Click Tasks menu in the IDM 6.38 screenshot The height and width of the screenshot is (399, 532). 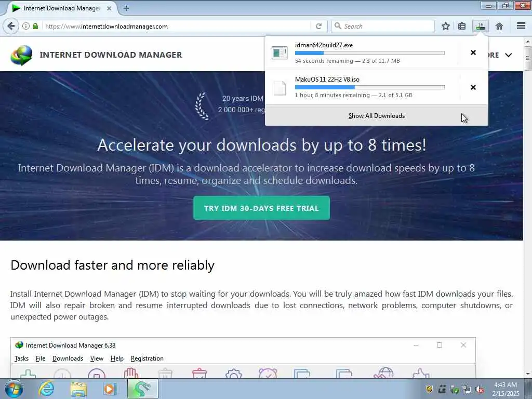(21, 358)
